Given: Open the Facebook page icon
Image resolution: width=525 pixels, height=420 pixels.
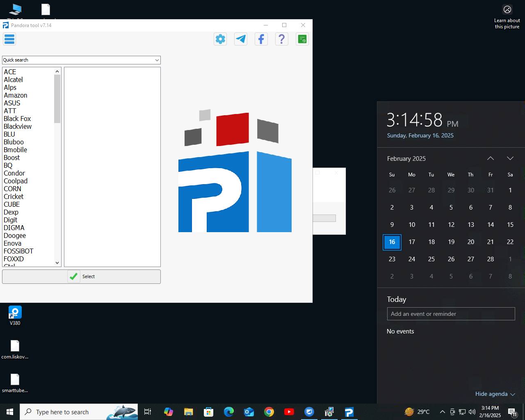Looking at the screenshot, I should tap(261, 39).
